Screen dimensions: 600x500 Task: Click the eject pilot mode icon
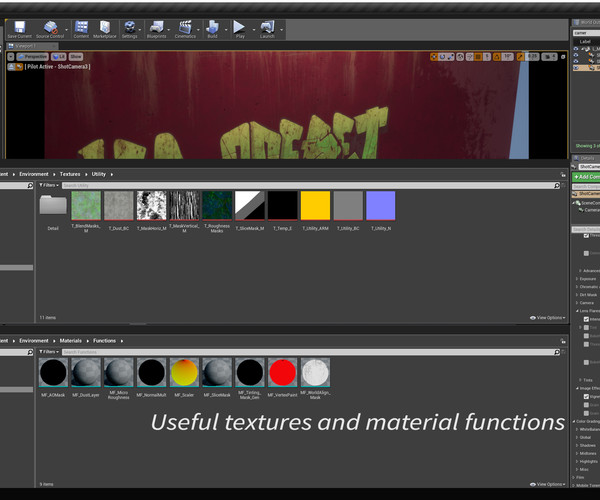[x=11, y=67]
